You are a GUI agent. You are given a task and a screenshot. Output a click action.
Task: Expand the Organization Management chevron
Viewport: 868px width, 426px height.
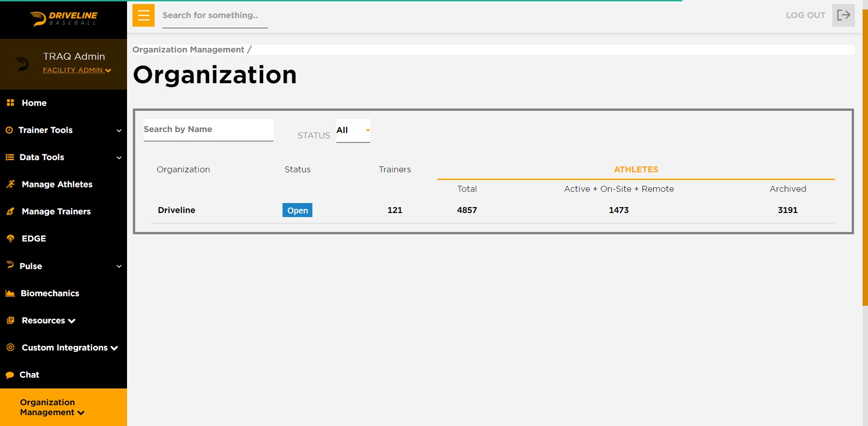click(x=81, y=412)
